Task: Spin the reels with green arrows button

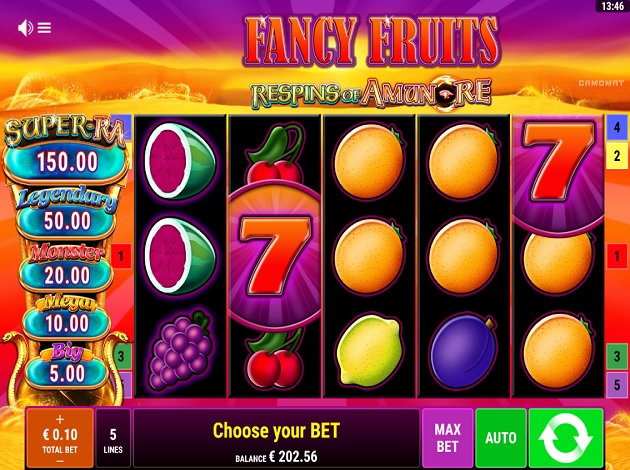Action: (x=566, y=438)
